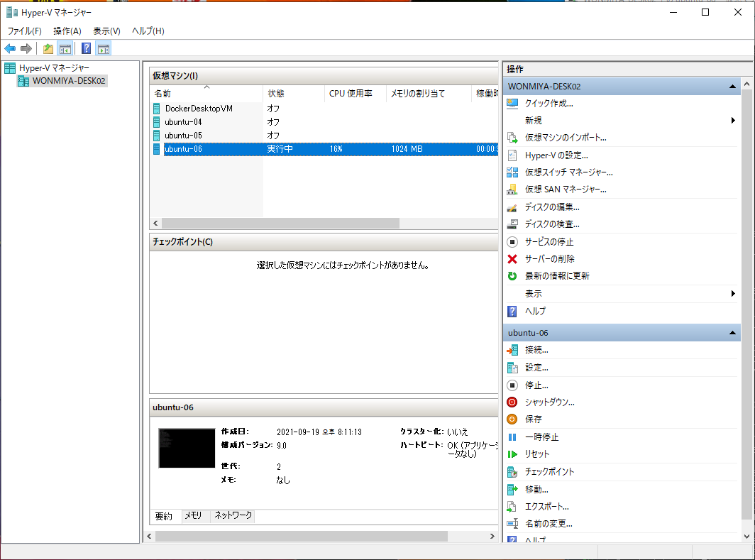Viewport: 755px width, 560px height.
Task: Switch to the メモリ tab
Action: (193, 516)
